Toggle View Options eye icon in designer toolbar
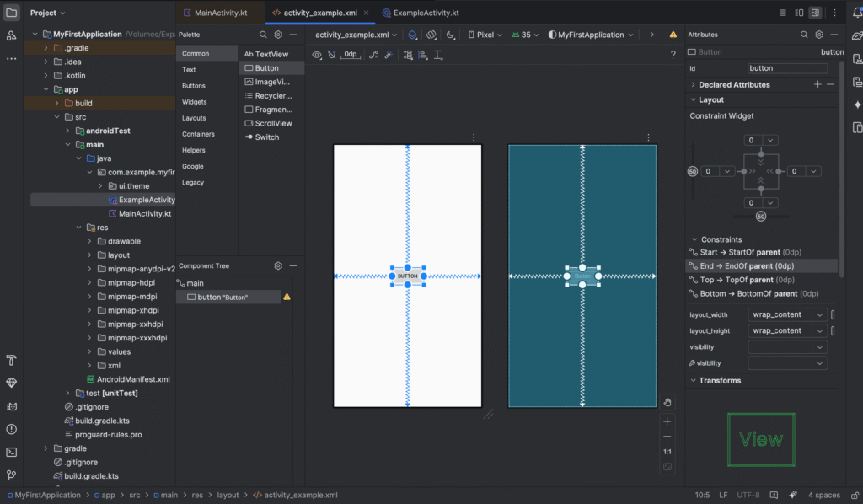863x504 pixels. tap(317, 55)
